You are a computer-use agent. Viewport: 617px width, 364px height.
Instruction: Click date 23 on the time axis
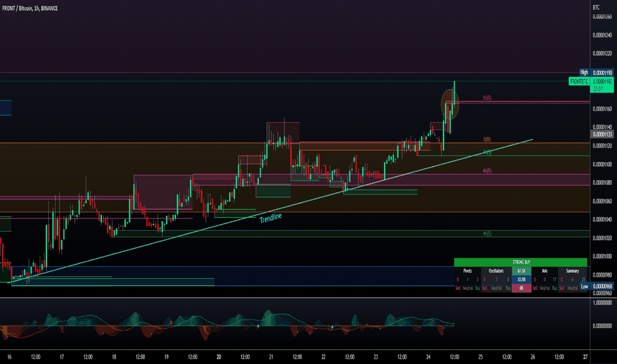click(x=375, y=357)
